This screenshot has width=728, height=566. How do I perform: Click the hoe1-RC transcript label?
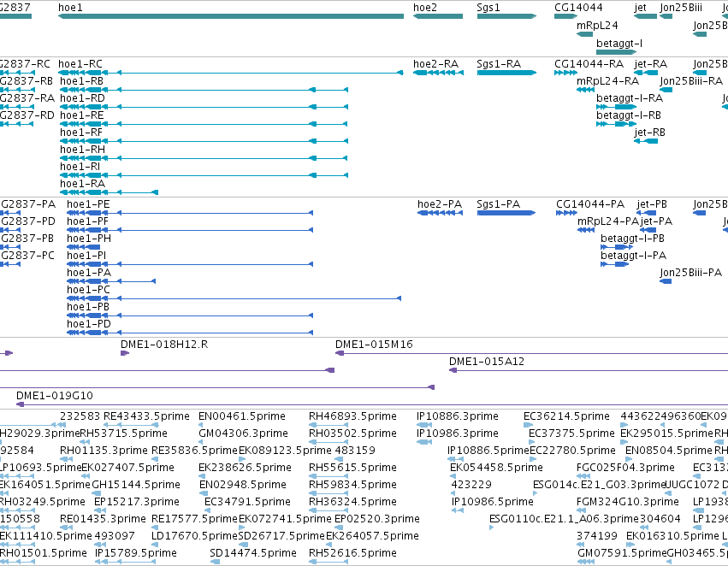(x=80, y=64)
